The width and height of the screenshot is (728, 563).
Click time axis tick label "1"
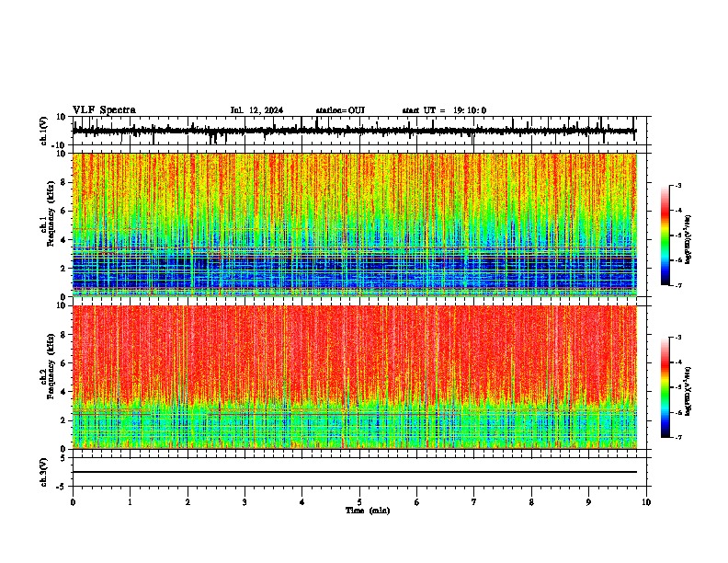tap(130, 502)
